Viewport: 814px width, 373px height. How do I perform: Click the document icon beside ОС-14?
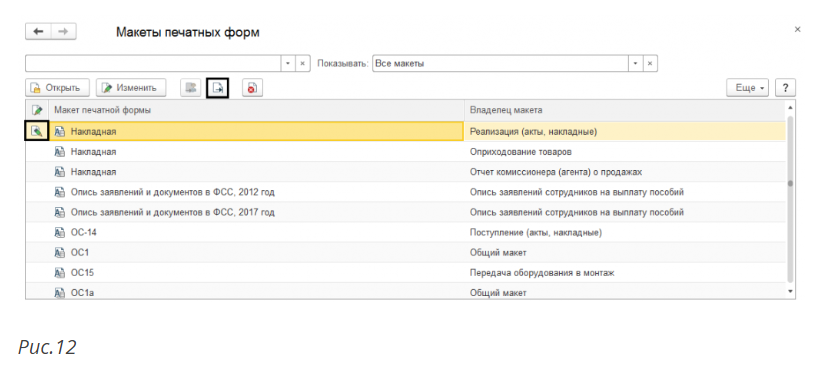point(59,233)
